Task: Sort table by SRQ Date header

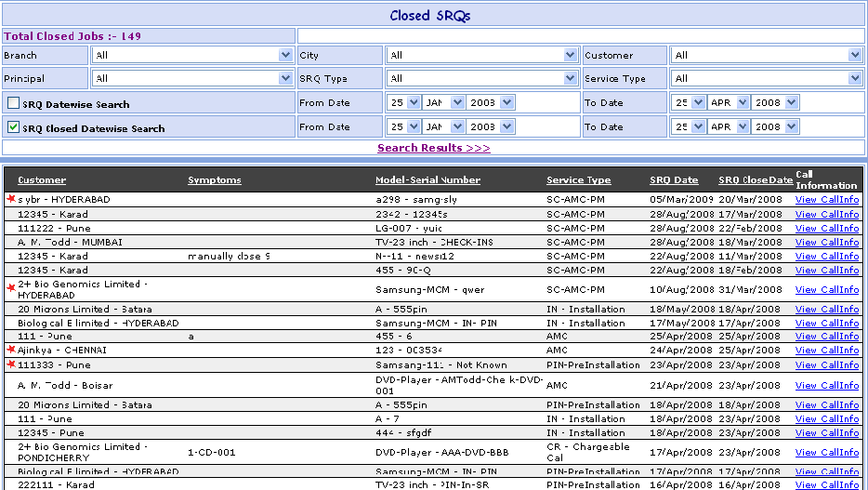Action: pyautogui.click(x=674, y=179)
